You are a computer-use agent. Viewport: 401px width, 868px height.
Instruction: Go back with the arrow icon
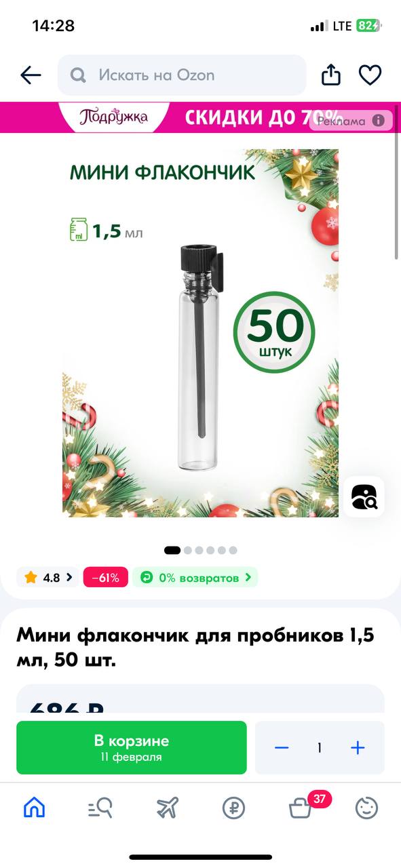point(31,75)
